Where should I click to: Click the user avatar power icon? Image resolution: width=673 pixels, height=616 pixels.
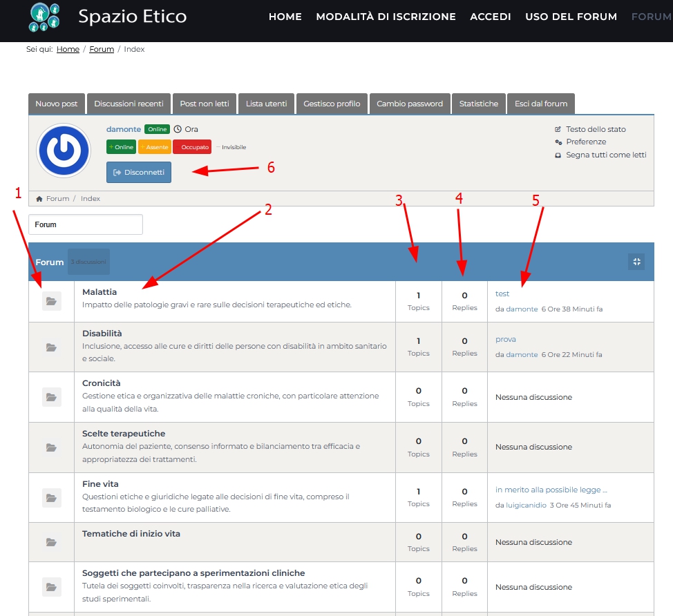pyautogui.click(x=64, y=150)
